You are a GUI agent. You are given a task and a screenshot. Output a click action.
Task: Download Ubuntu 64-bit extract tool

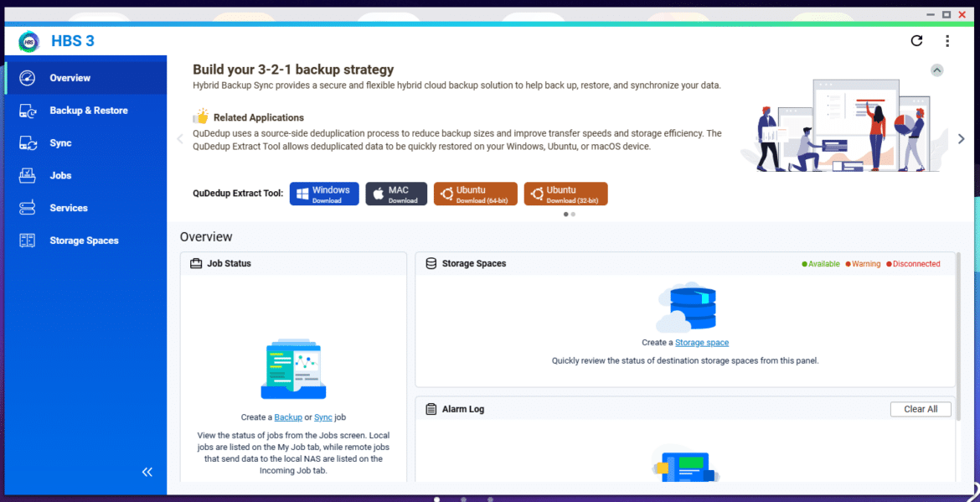476,194
